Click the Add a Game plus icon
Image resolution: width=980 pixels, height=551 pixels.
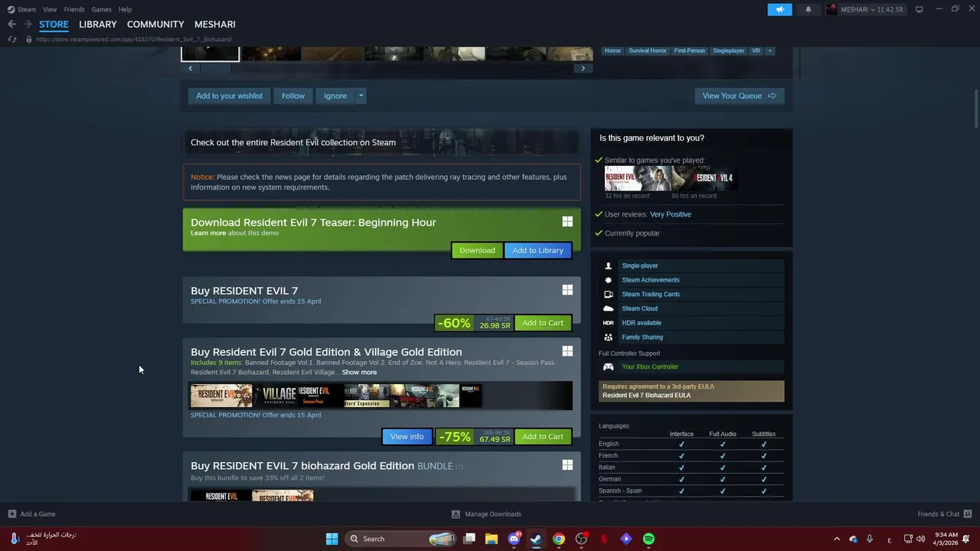pos(11,514)
